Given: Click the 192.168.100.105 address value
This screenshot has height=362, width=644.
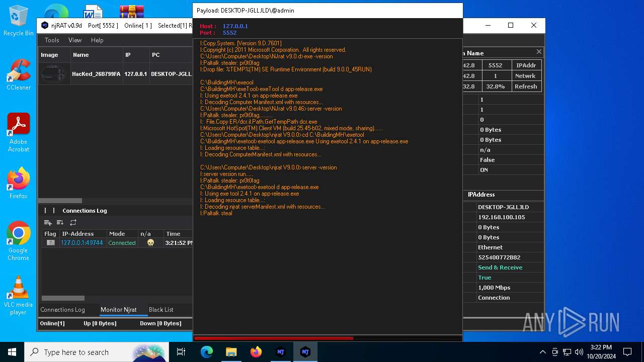Looking at the screenshot, I should coord(502,217).
